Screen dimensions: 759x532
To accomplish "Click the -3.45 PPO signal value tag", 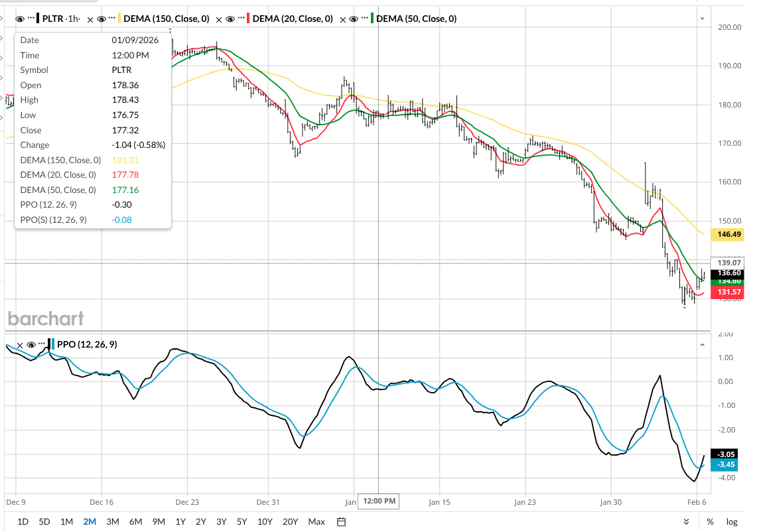I will coord(724,464).
